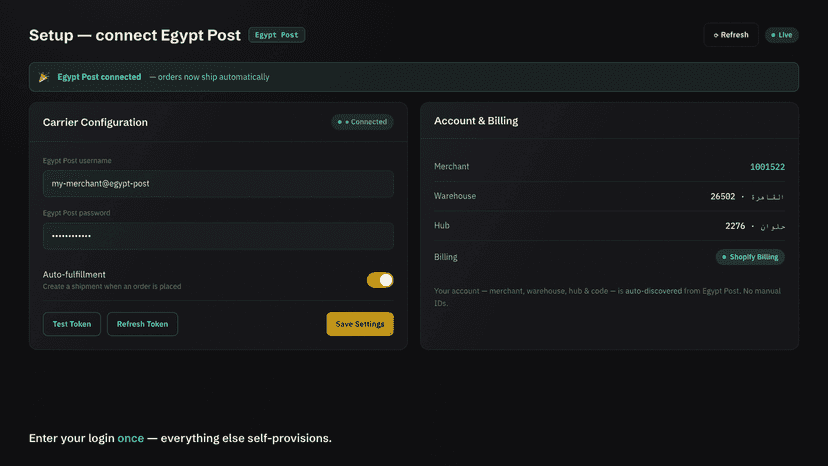This screenshot has height=466, width=828.
Task: Click the Hub row label
Action: click(441, 226)
